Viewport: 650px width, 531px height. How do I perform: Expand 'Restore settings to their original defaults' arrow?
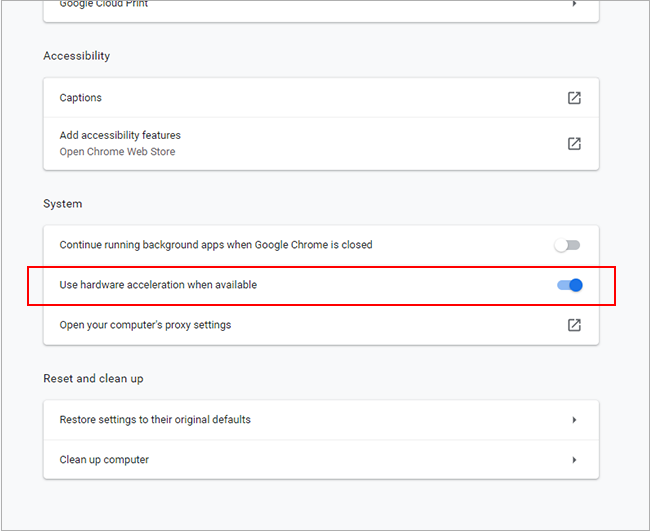[x=574, y=420]
